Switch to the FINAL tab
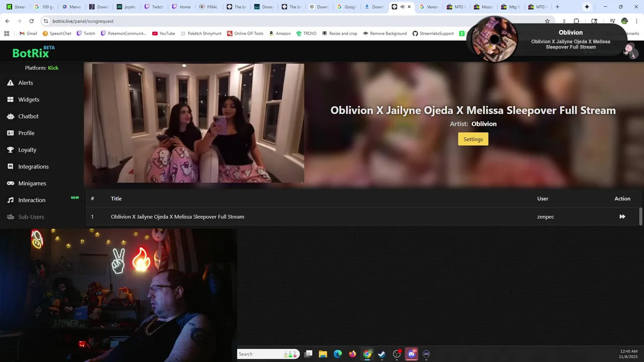Image resolution: width=644 pixels, height=362 pixels. [x=208, y=7]
